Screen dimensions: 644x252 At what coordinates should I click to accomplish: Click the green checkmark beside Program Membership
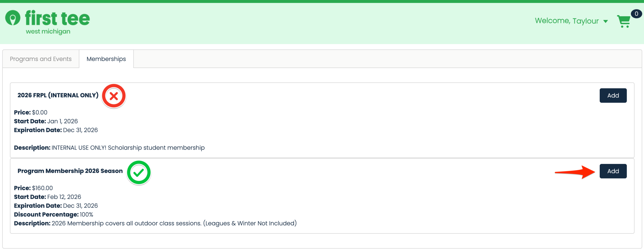click(x=139, y=173)
